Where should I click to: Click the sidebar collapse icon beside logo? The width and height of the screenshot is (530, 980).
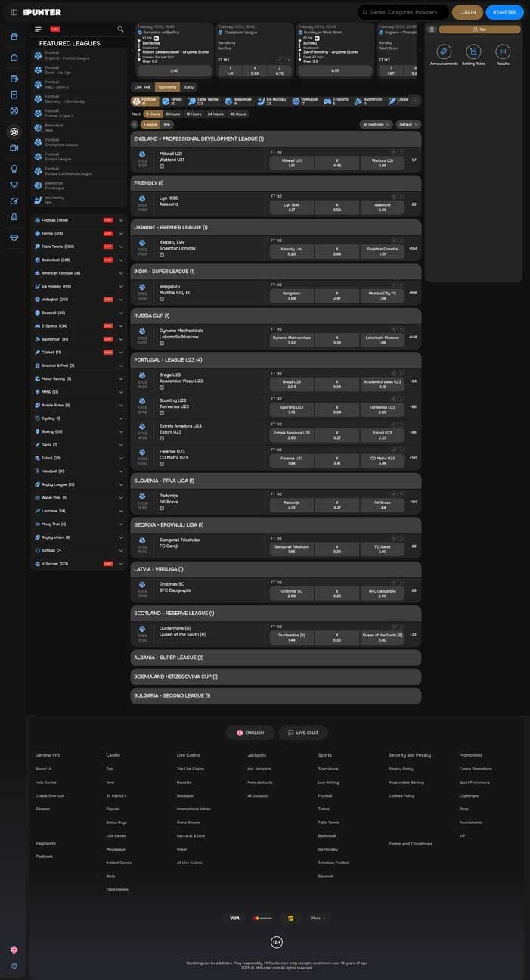coord(14,12)
